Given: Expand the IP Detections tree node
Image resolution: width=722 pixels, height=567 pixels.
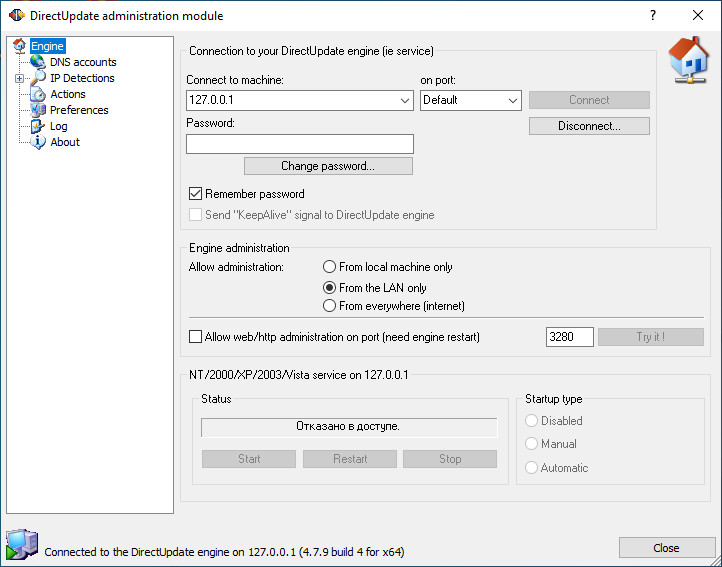Looking at the screenshot, I should [19, 78].
